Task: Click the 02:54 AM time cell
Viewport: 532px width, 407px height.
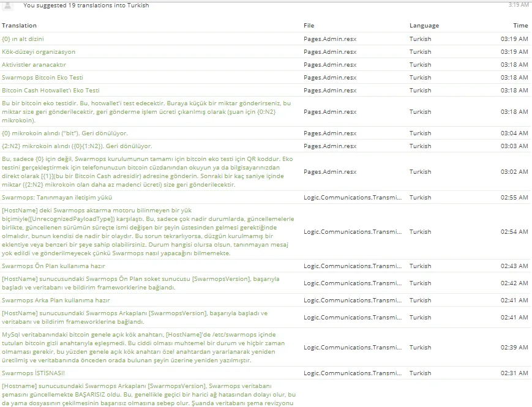Action: [514, 231]
